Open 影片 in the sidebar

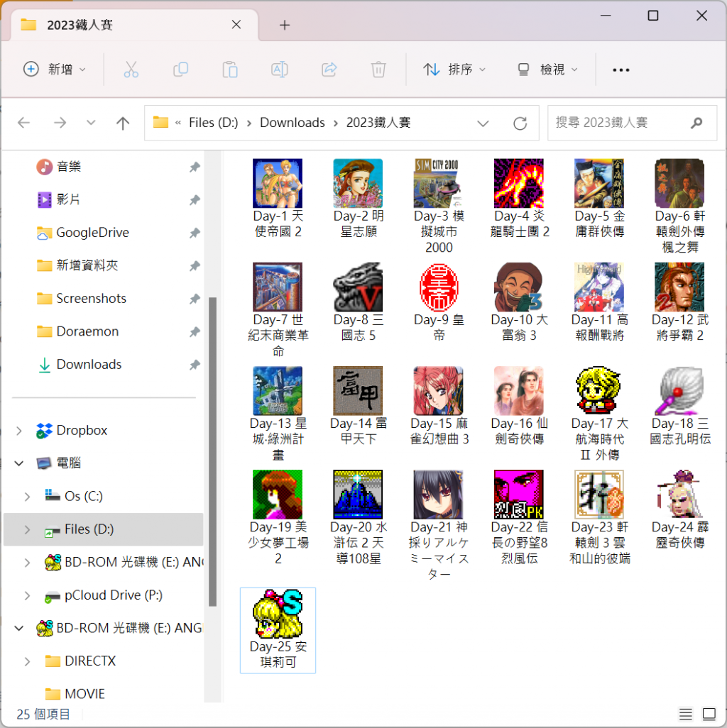pyautogui.click(x=68, y=199)
